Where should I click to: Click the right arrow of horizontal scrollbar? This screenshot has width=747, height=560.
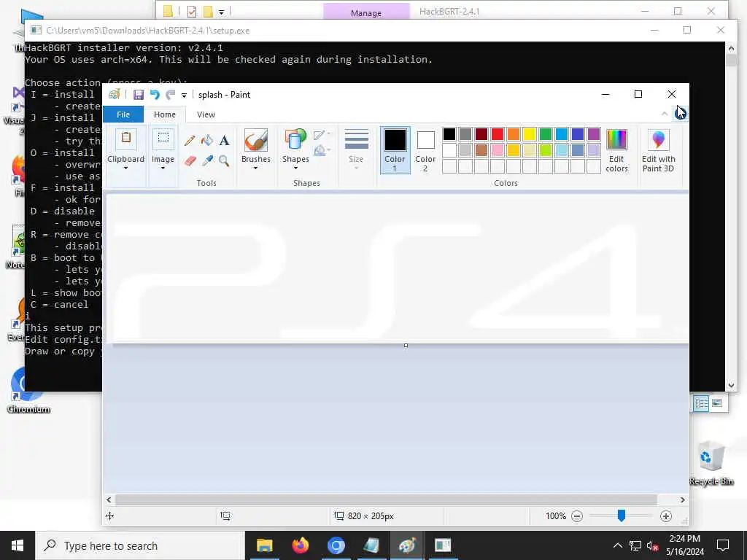[x=682, y=499]
